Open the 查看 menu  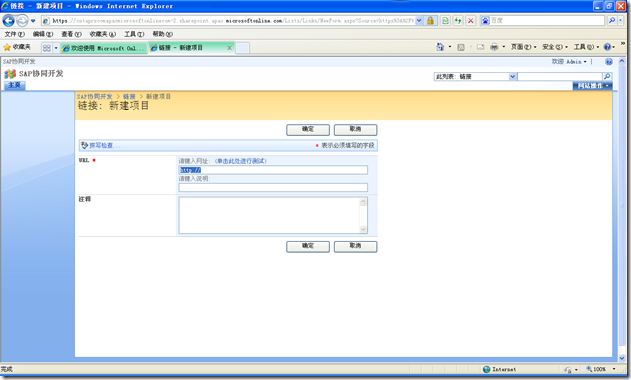(71, 34)
